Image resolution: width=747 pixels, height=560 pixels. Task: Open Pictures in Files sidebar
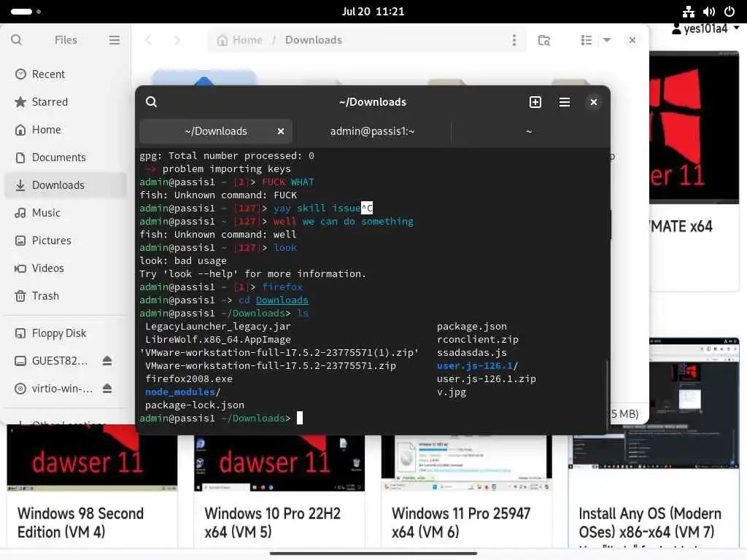66,241
